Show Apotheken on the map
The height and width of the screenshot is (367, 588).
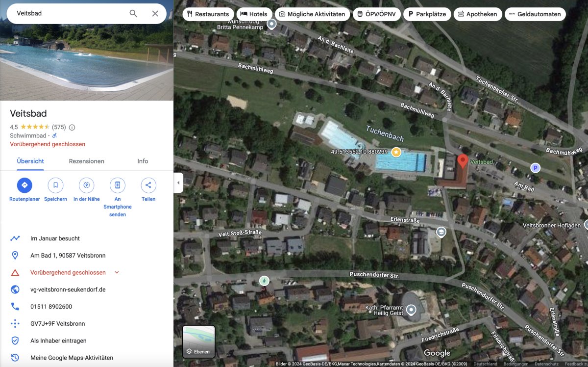[477, 14]
